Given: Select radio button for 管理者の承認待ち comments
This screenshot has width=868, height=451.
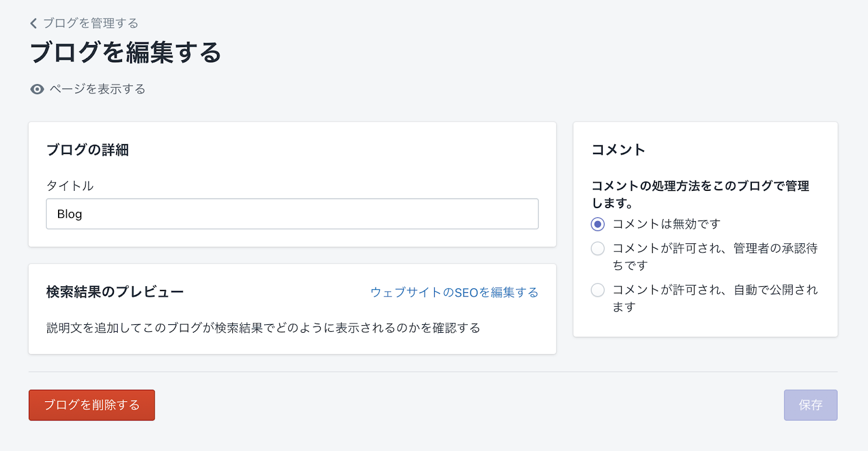Looking at the screenshot, I should (598, 249).
